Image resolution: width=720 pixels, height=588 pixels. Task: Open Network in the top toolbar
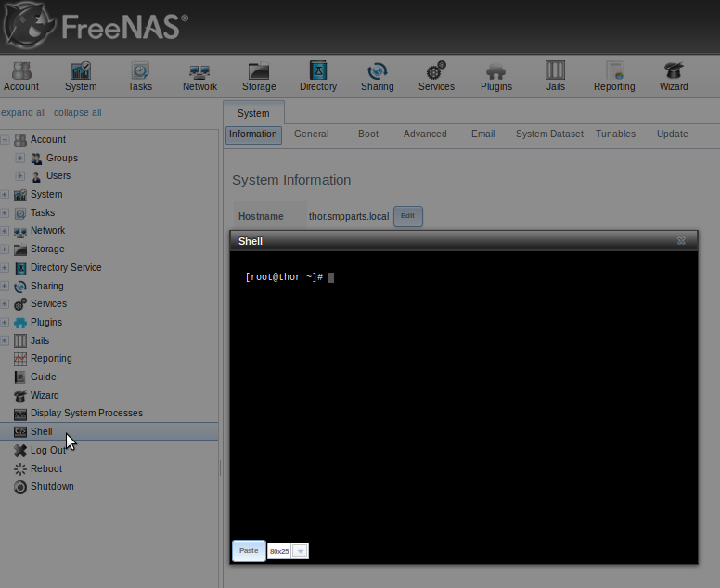coord(199,77)
